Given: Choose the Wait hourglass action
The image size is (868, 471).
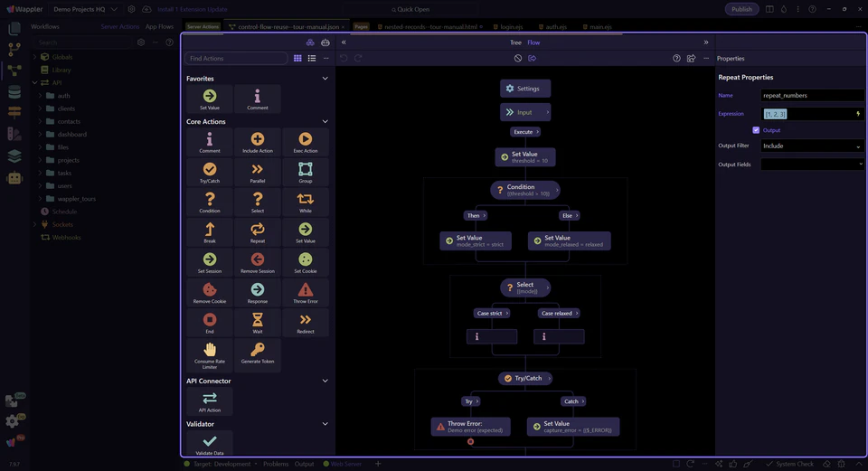Looking at the screenshot, I should [x=258, y=323].
